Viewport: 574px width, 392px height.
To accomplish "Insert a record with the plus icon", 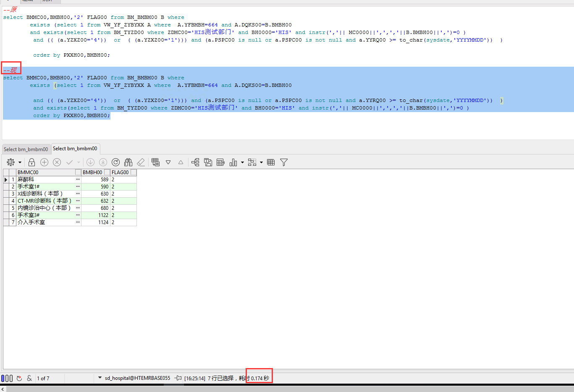I will point(44,162).
